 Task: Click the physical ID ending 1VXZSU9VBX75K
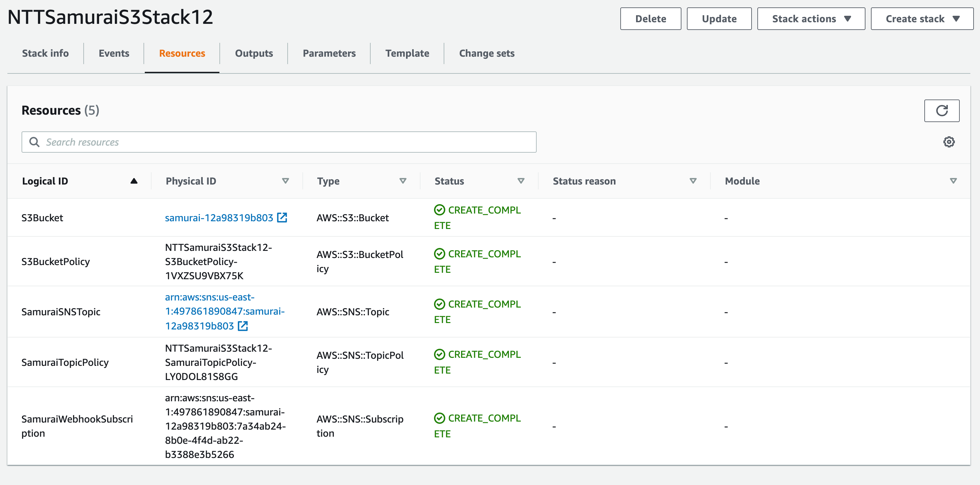coord(218,262)
